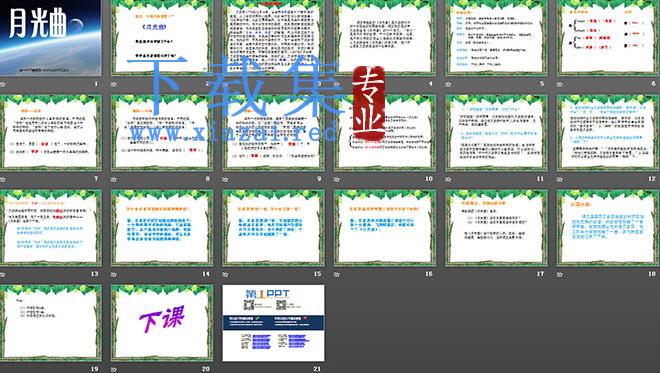The height and width of the screenshot is (373, 660).
Task: Click the animation star icon under slide 14
Action: [x=114, y=274]
